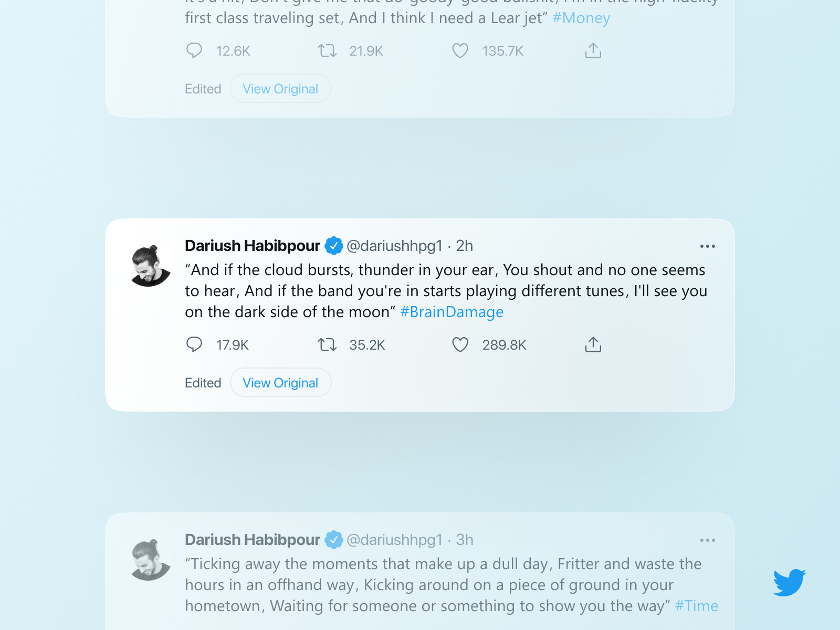
Task: Click the blue Twitter bird logo
Action: pyautogui.click(x=790, y=582)
